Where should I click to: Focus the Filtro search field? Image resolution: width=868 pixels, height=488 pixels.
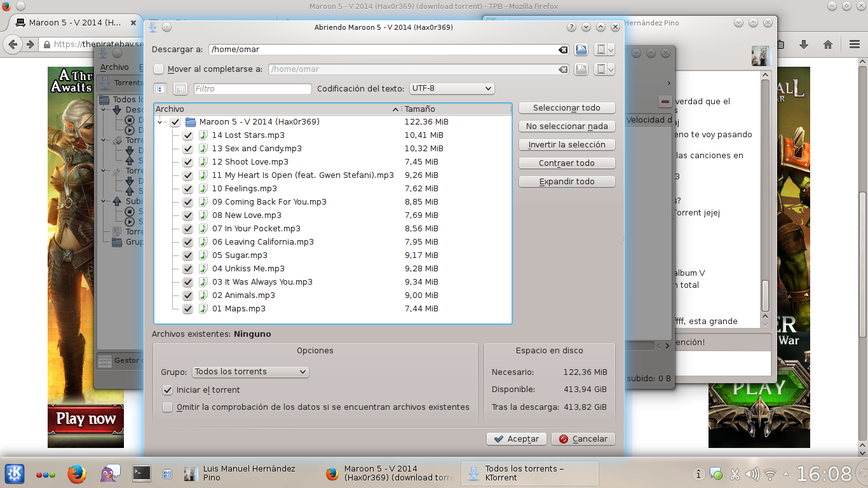(x=253, y=89)
